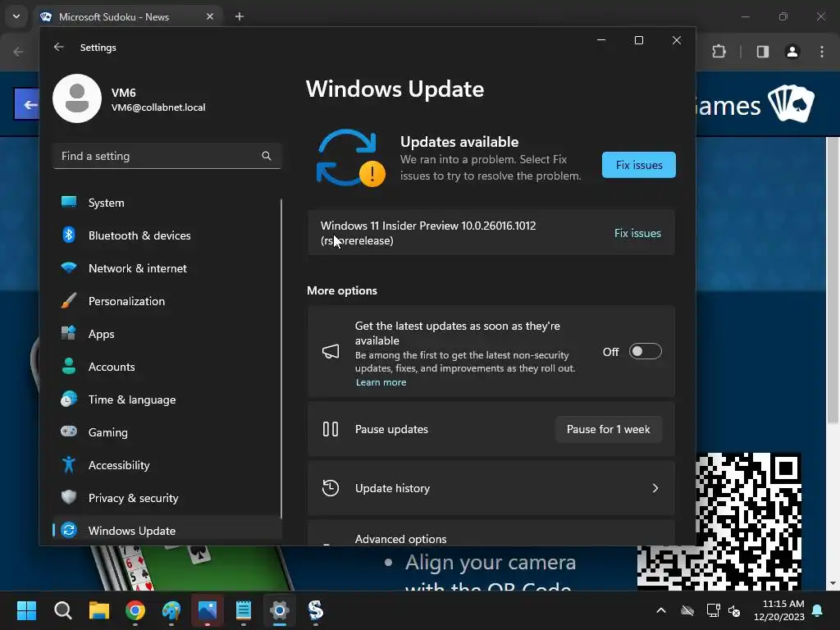The height and width of the screenshot is (630, 840).
Task: Select Accounts label in sidebar
Action: click(112, 367)
